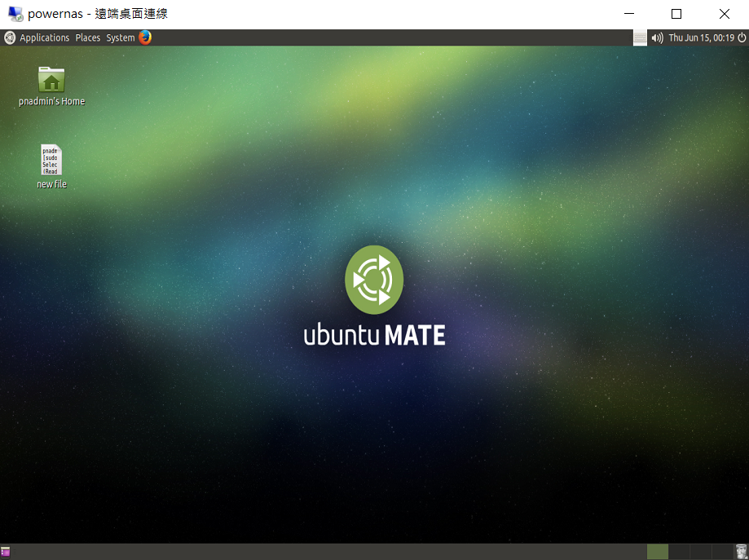Click the remote desktop icon in the title bar

[x=15, y=14]
